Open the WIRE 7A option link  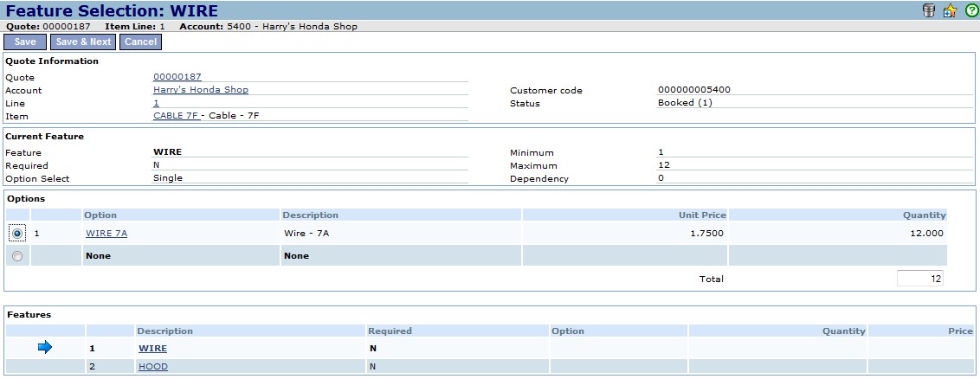click(x=106, y=233)
